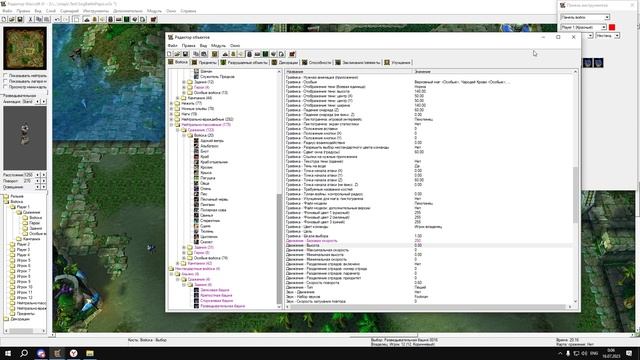Open 'Сценарий' menu in main window
Viewport: 640px width, 360px height.
[x=69, y=11]
